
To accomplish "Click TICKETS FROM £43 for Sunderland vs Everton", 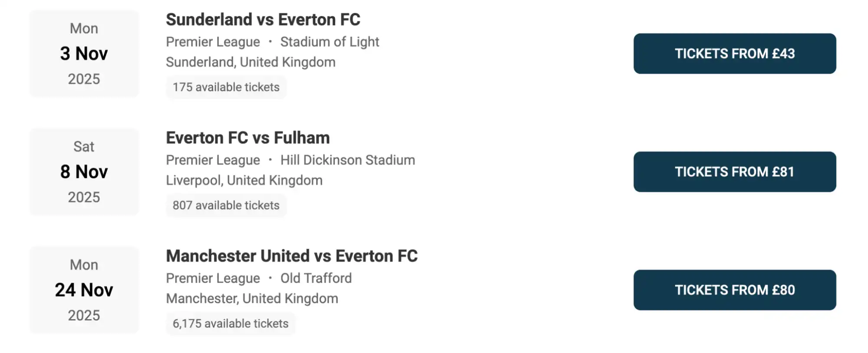I will [x=735, y=53].
